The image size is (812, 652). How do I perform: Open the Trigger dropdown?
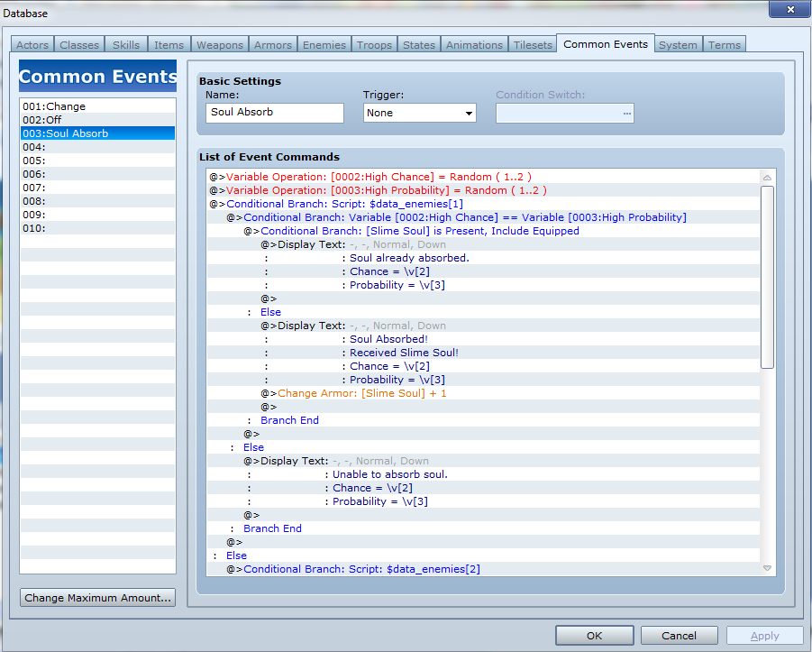click(x=419, y=114)
